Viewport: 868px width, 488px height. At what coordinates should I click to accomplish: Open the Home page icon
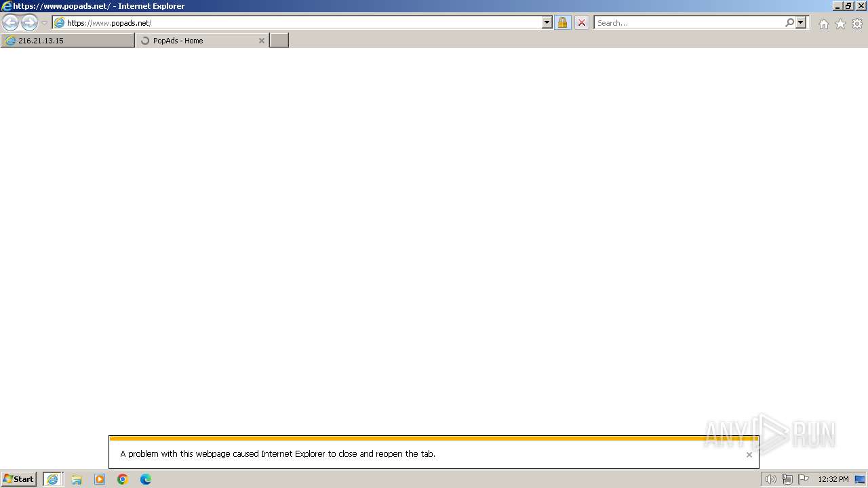[x=823, y=24]
